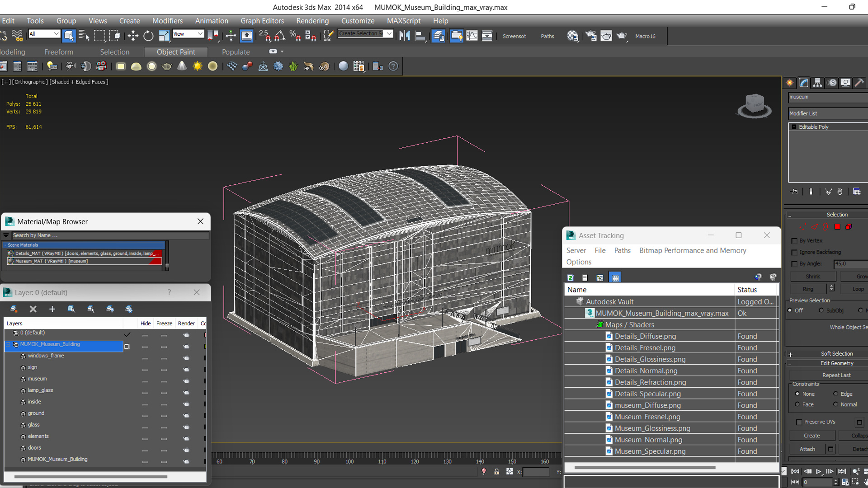Click Create New Layer plus icon
Viewport: 868px width, 488px height.
pos(52,309)
